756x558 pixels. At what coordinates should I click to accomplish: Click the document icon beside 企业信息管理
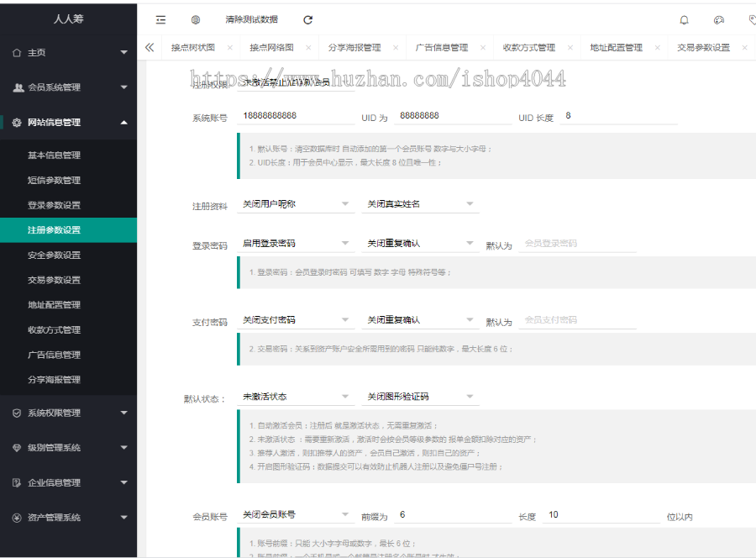tap(17, 482)
